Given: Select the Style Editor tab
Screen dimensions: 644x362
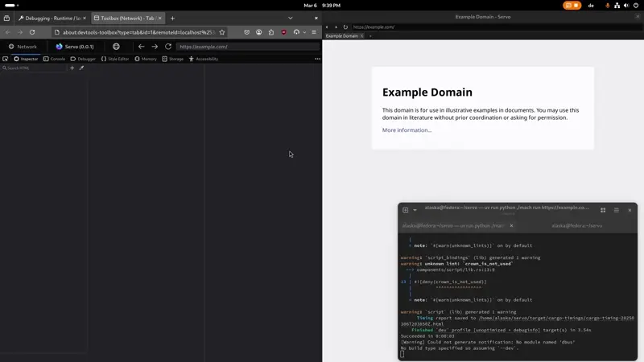Looking at the screenshot, I should (x=115, y=59).
